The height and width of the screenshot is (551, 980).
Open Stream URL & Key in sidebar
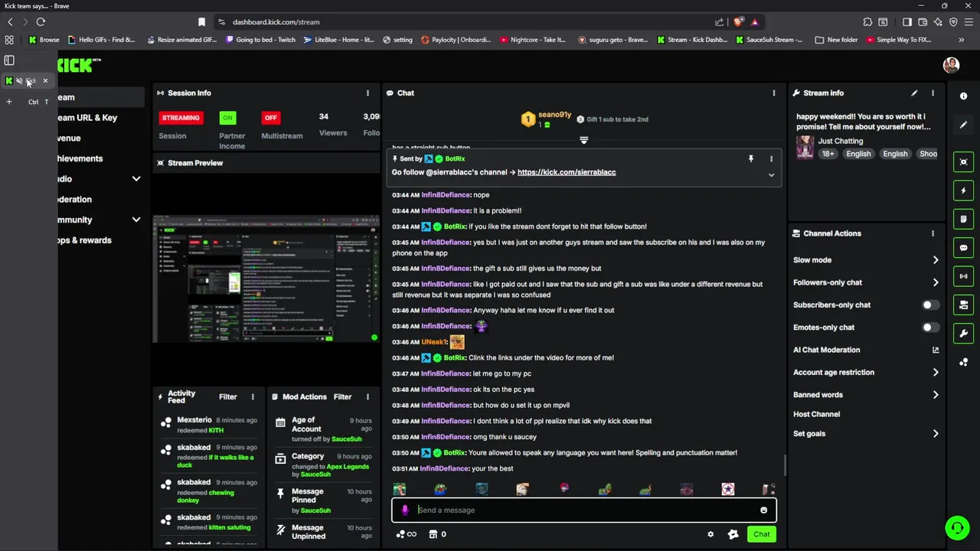[x=87, y=118]
